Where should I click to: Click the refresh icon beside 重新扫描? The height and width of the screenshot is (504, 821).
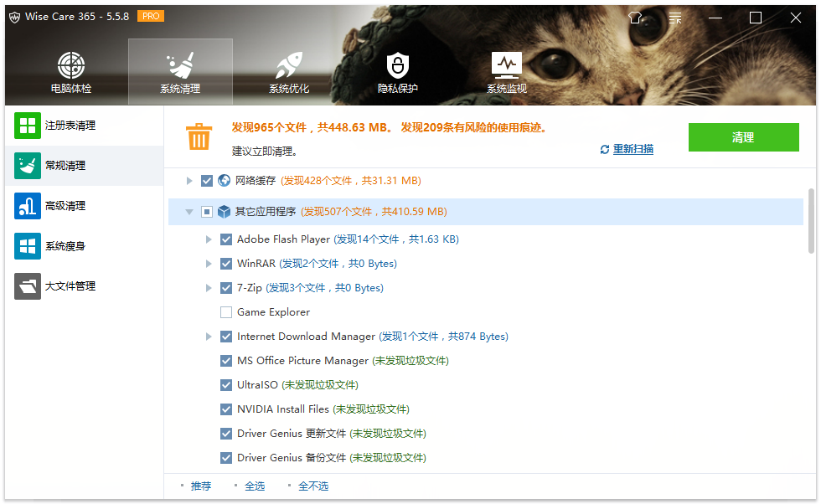(x=605, y=150)
